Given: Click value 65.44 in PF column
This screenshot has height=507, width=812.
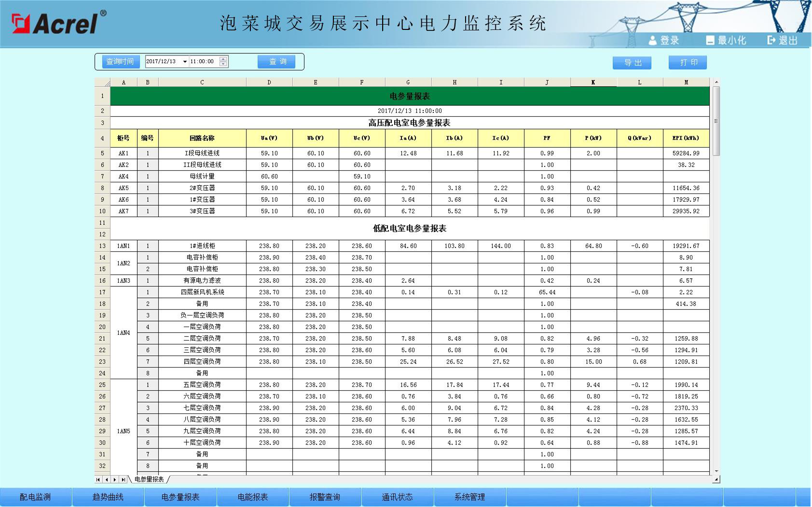Looking at the screenshot, I should pyautogui.click(x=547, y=292).
